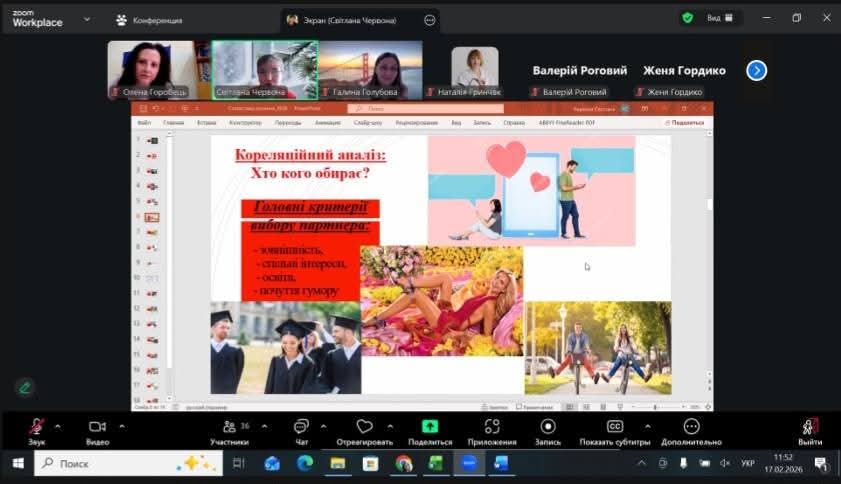Screen dimensions: 841x484
Task: Turn on camera with the Видео icon
Action: [97, 427]
